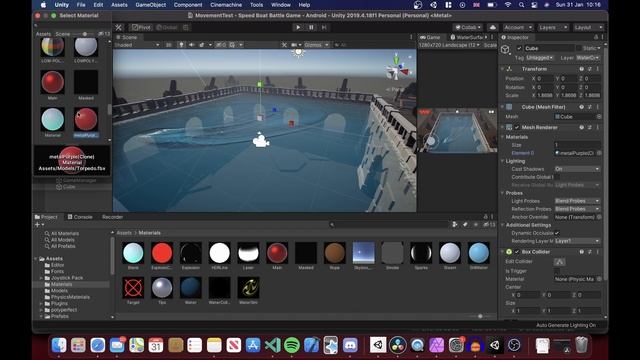This screenshot has width=640, height=360.
Task: Click the scene camera settings icon
Action: 296,45
